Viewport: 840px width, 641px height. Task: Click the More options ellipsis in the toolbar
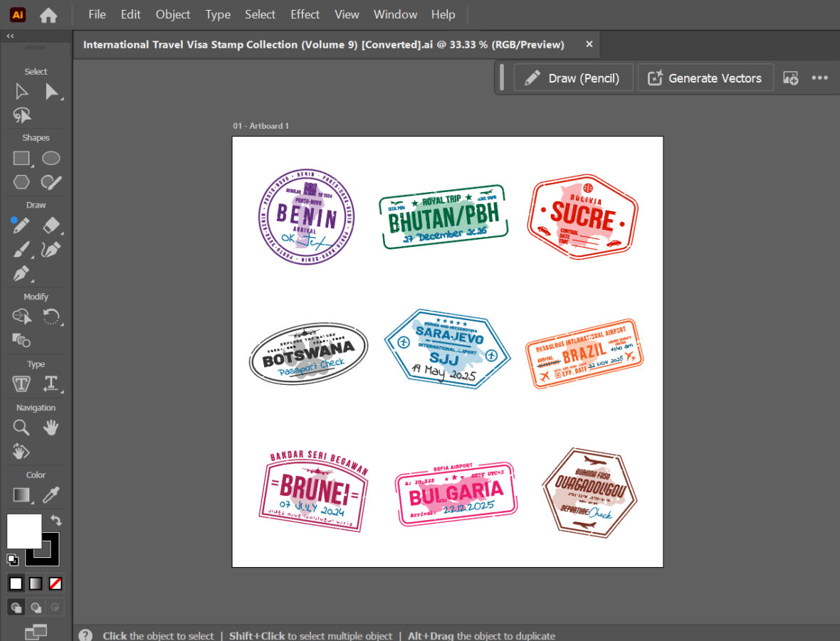pos(820,78)
